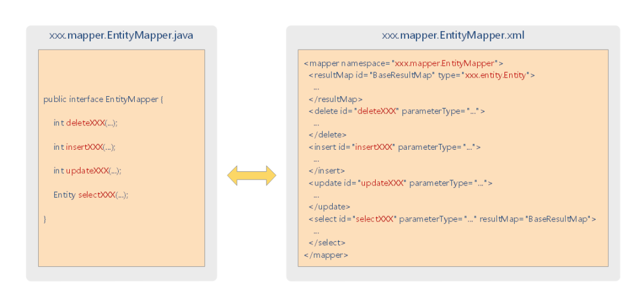Select the xxx.mapper.EntityMapper.java title

pyautogui.click(x=121, y=35)
